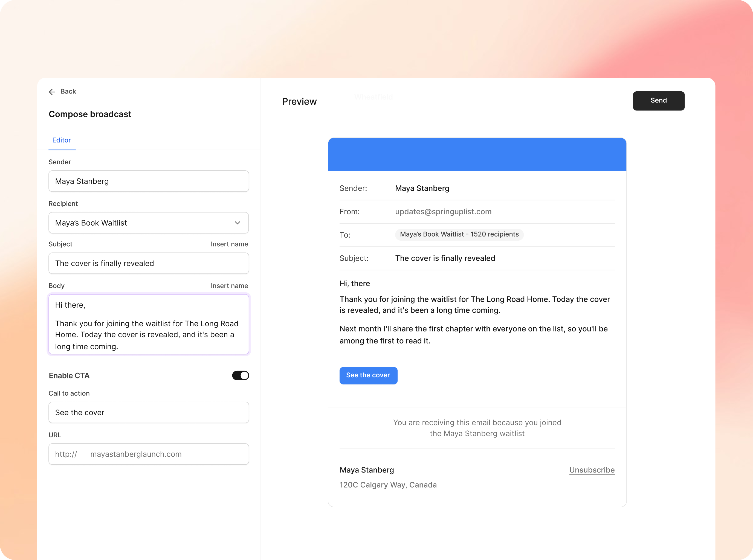Edit the Subject input field
The width and height of the screenshot is (753, 560).
149,263
